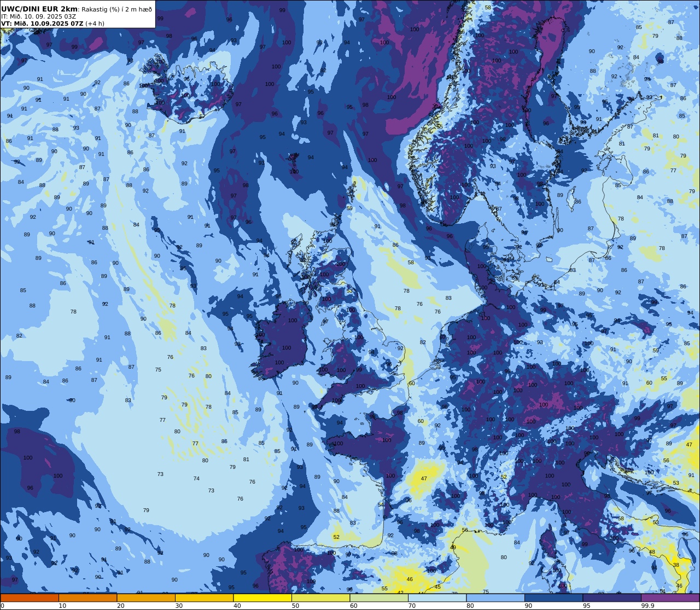Click the '99.9' legend scale label
The image size is (700, 610).
(x=647, y=606)
